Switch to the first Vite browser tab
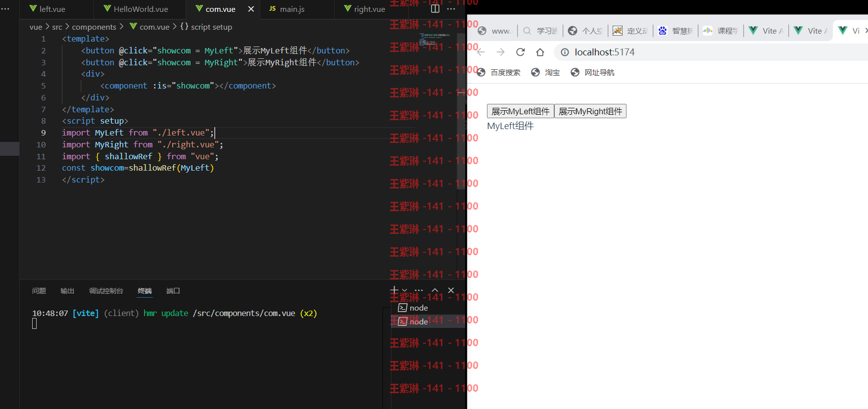Viewport: 868px width, 409px height. [766, 31]
